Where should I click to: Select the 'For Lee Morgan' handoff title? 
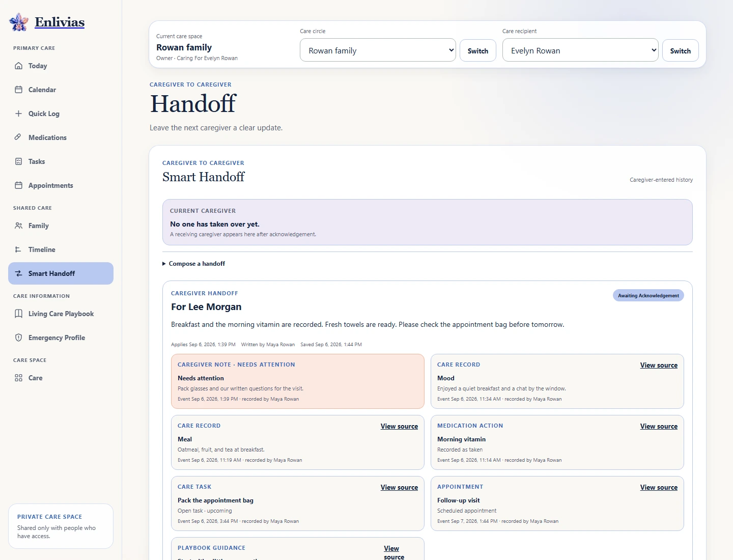click(x=206, y=307)
